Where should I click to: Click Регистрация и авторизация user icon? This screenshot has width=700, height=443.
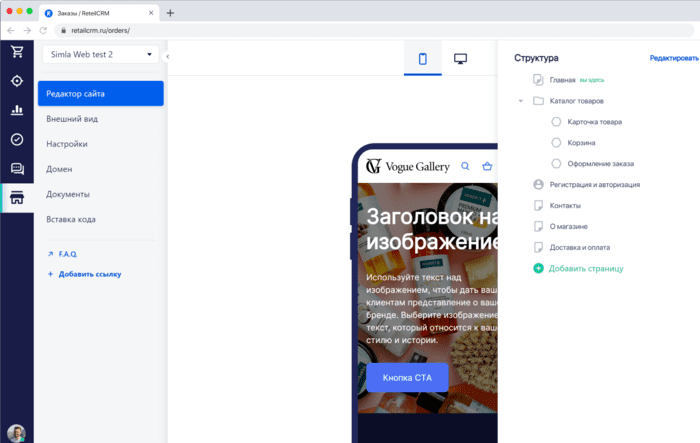point(538,184)
